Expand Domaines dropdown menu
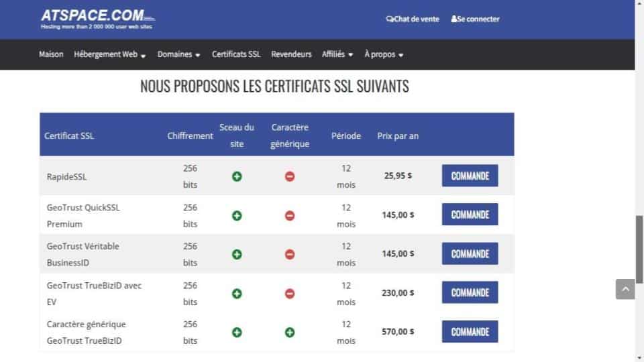This screenshot has height=362, width=644. point(178,54)
